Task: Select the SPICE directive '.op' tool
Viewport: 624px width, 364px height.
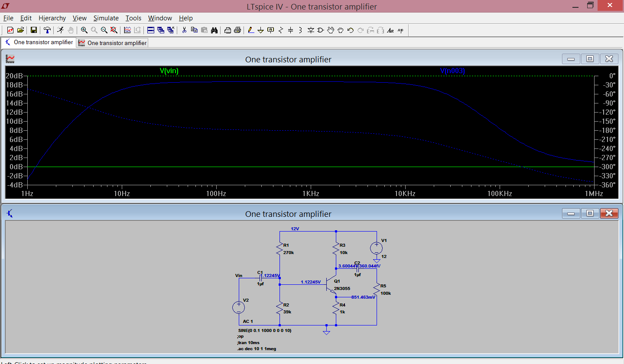Action: [400, 30]
